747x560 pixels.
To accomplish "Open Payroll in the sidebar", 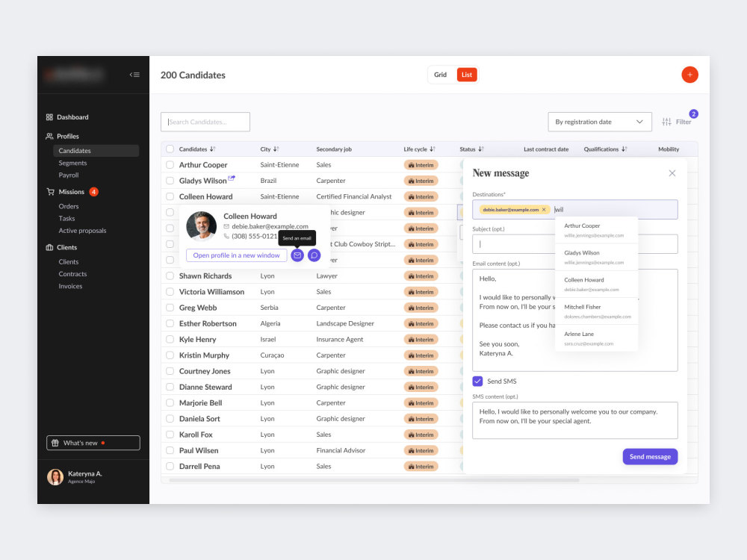I will click(x=69, y=175).
